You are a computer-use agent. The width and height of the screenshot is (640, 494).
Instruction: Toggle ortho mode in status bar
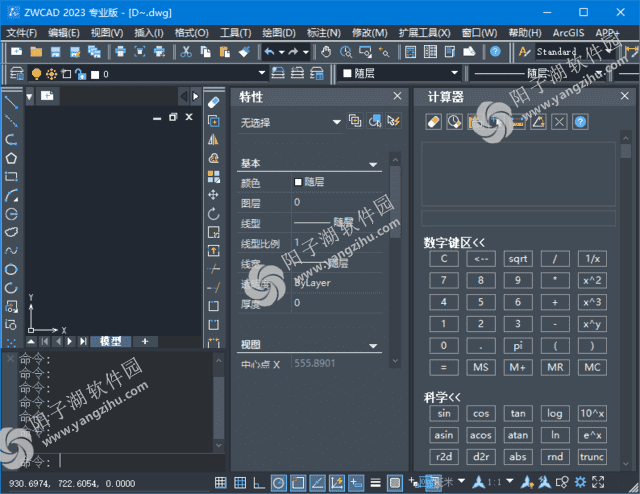tap(259, 483)
